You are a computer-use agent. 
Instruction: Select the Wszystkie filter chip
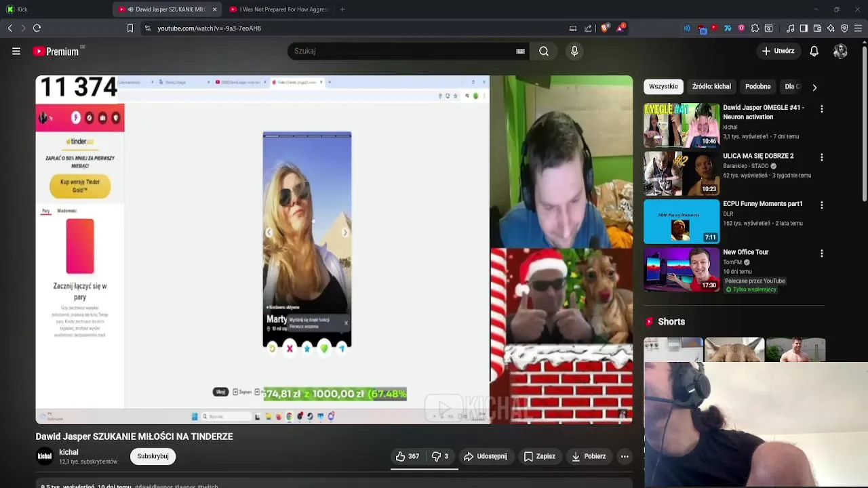[663, 87]
